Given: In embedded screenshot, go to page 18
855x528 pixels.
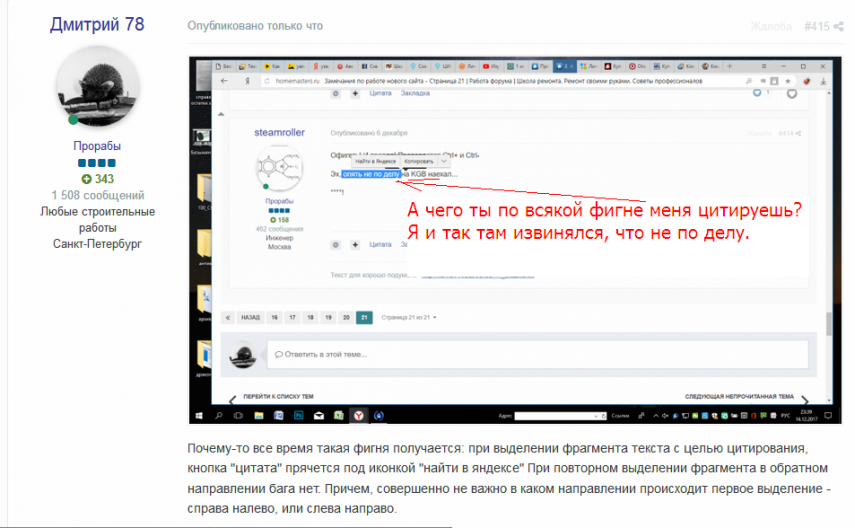Looking at the screenshot, I should coord(310,317).
